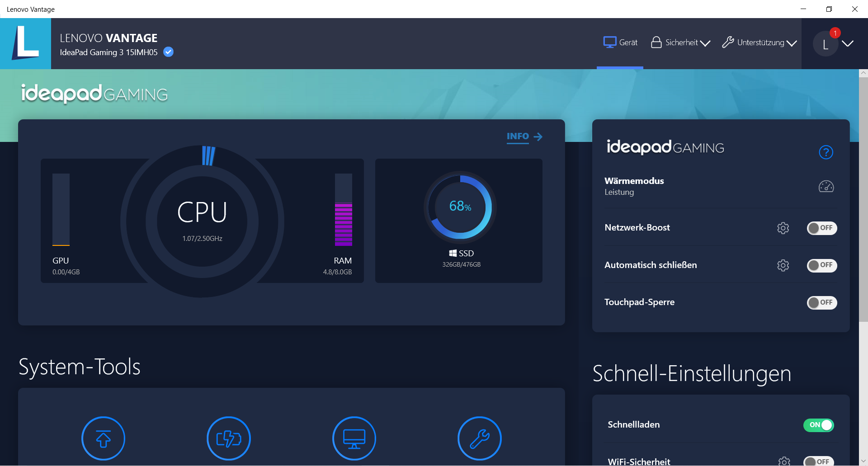
Task: Click the Sicherheit lock icon
Action: [656, 42]
